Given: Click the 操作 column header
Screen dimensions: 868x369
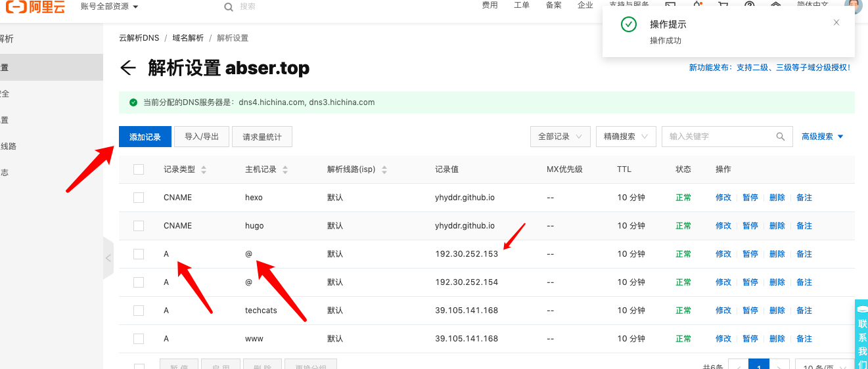Looking at the screenshot, I should coord(723,169).
